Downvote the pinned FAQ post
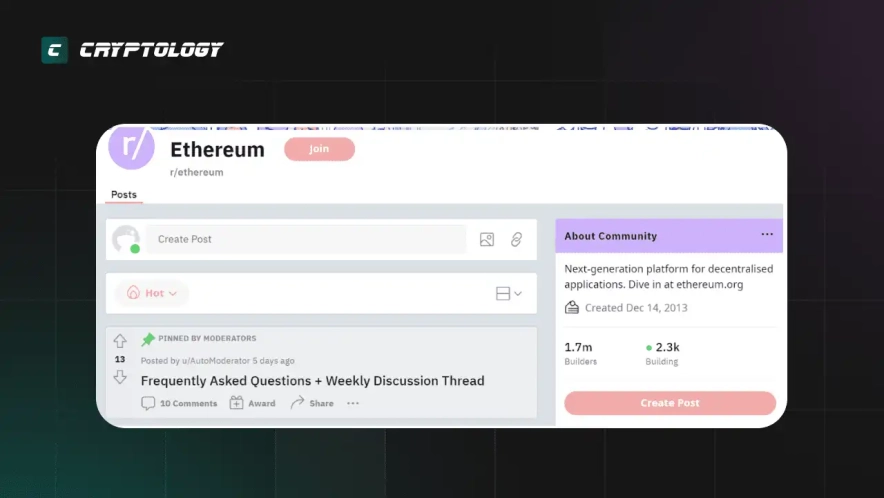 coord(120,377)
